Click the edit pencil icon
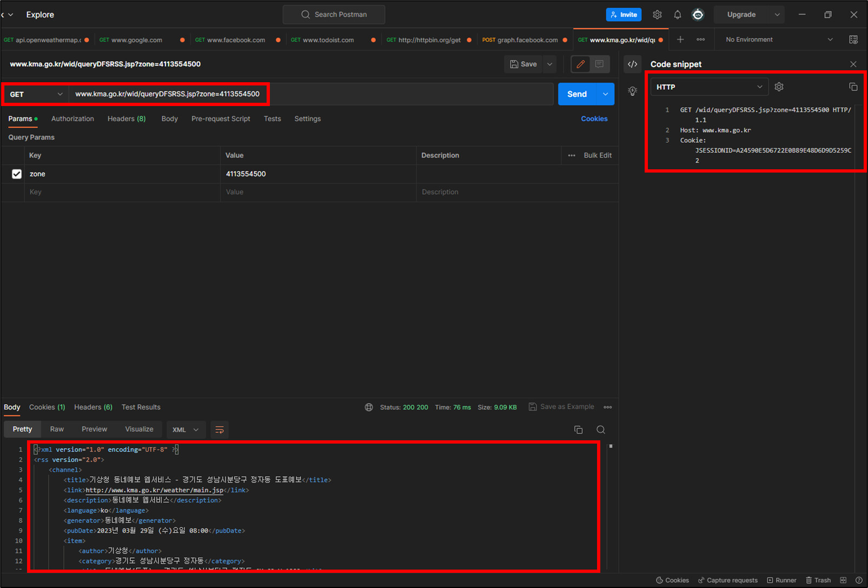 pyautogui.click(x=581, y=64)
